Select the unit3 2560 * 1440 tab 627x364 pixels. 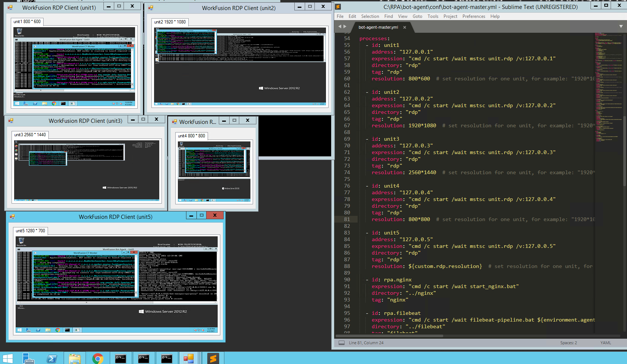pyautogui.click(x=30, y=135)
